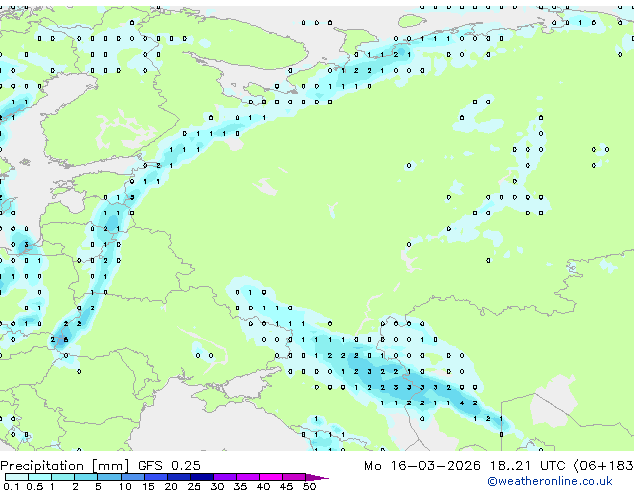The width and height of the screenshot is (634, 490).
Task: Click the 10–15 mm legend color box
Action: (133, 477)
